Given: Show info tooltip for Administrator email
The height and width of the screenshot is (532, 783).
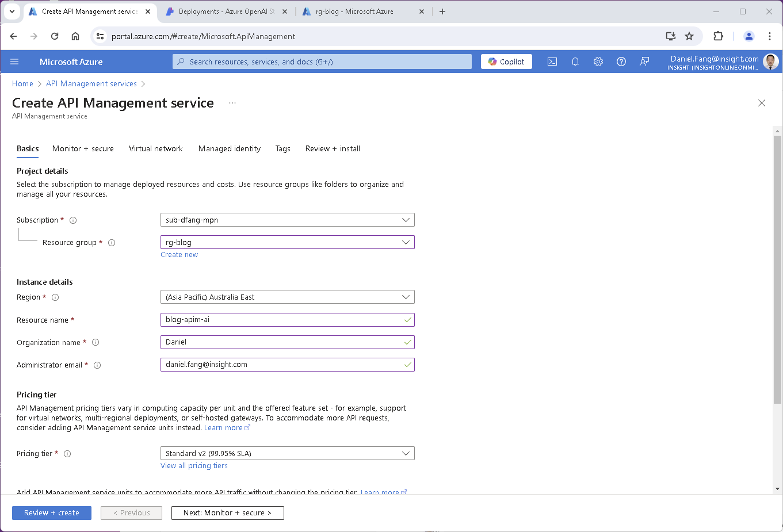Looking at the screenshot, I should coord(97,365).
